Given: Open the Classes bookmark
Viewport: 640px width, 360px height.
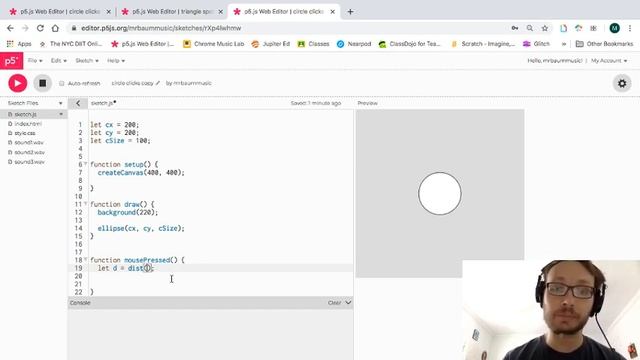Looking at the screenshot, I should coord(313,44).
